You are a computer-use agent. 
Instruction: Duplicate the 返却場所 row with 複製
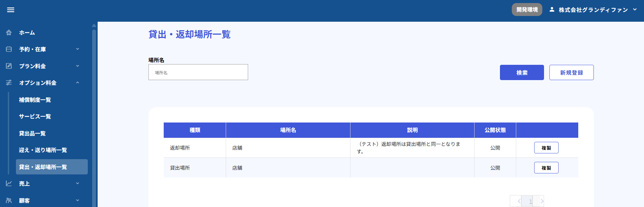[x=546, y=148]
